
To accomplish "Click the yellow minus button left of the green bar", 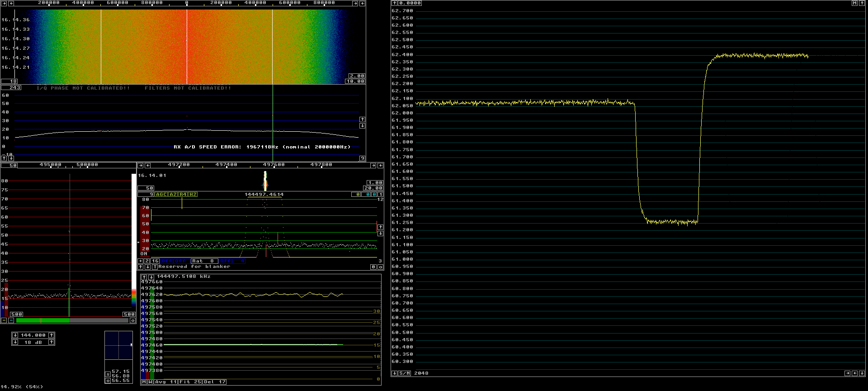I will point(4,320).
